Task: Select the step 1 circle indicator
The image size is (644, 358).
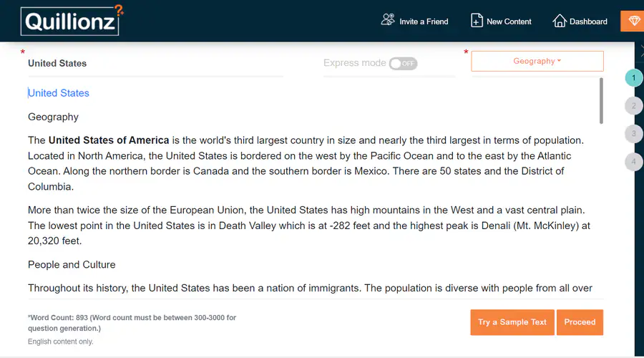Action: click(633, 78)
